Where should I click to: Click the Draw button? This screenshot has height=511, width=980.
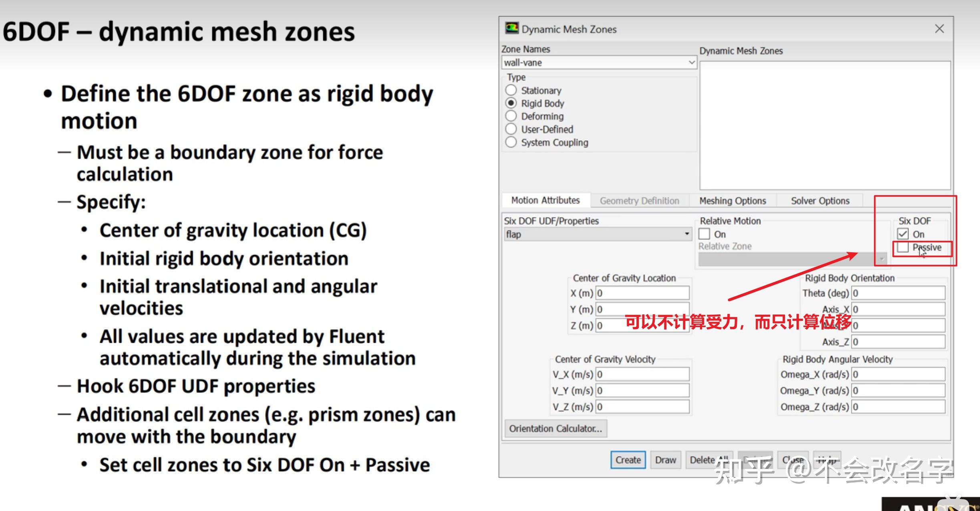(x=665, y=460)
